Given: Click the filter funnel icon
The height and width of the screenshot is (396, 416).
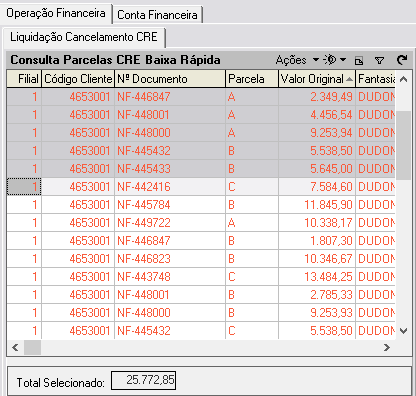Looking at the screenshot, I should pos(379,60).
